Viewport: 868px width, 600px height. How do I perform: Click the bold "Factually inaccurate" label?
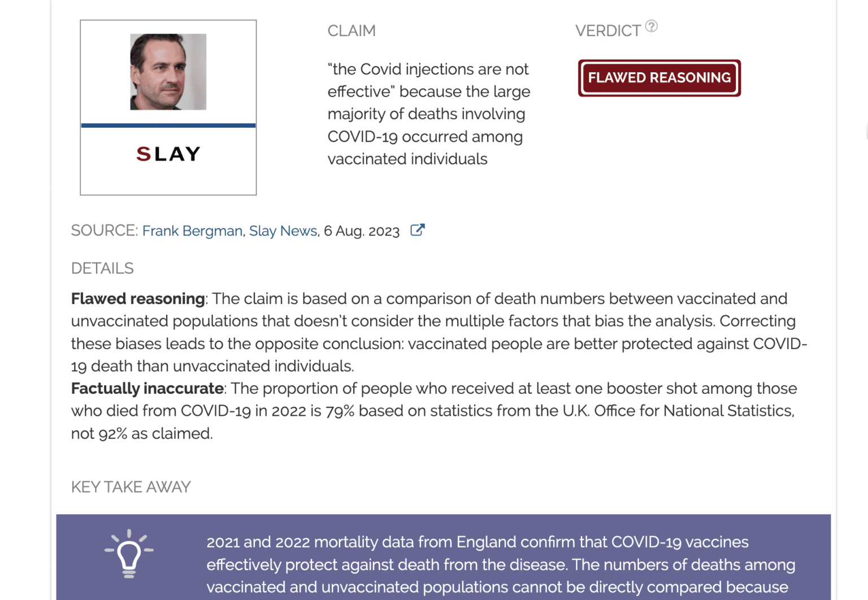click(x=147, y=389)
